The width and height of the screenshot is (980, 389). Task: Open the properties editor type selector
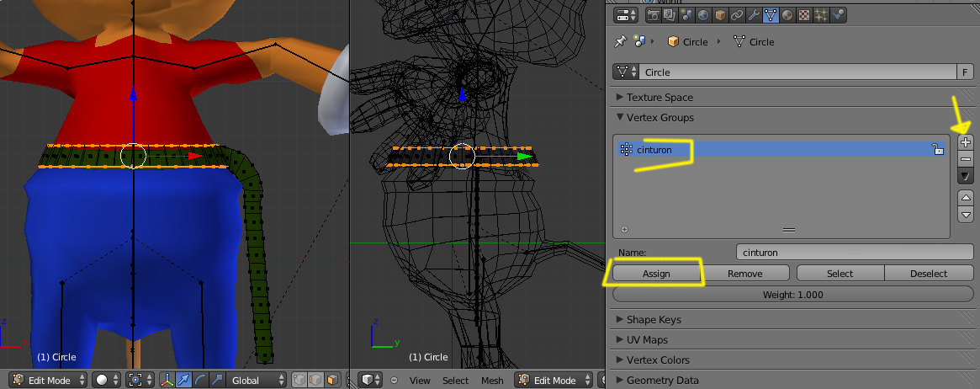(626, 16)
